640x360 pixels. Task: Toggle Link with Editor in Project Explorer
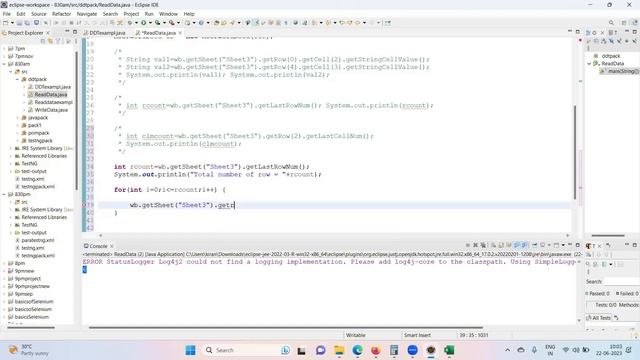point(50,41)
